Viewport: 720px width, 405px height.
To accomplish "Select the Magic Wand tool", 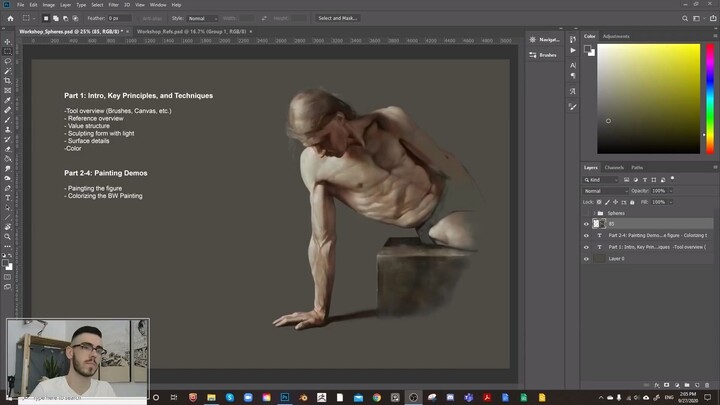I will 7,71.
